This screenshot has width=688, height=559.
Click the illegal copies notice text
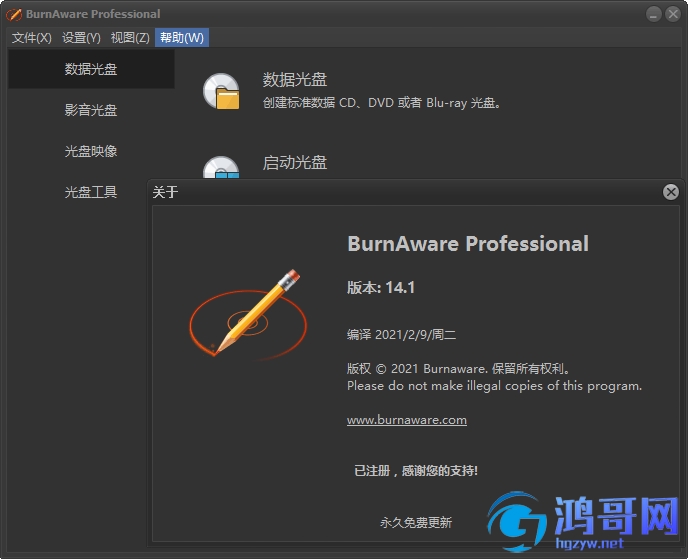[494, 386]
